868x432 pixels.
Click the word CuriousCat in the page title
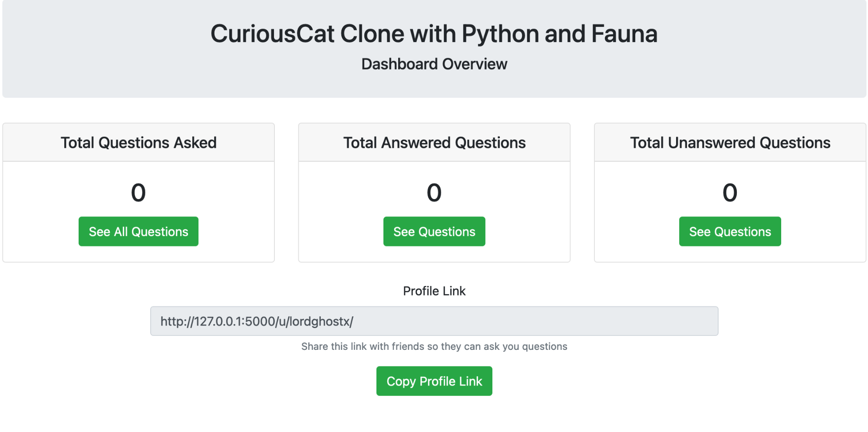(x=272, y=34)
